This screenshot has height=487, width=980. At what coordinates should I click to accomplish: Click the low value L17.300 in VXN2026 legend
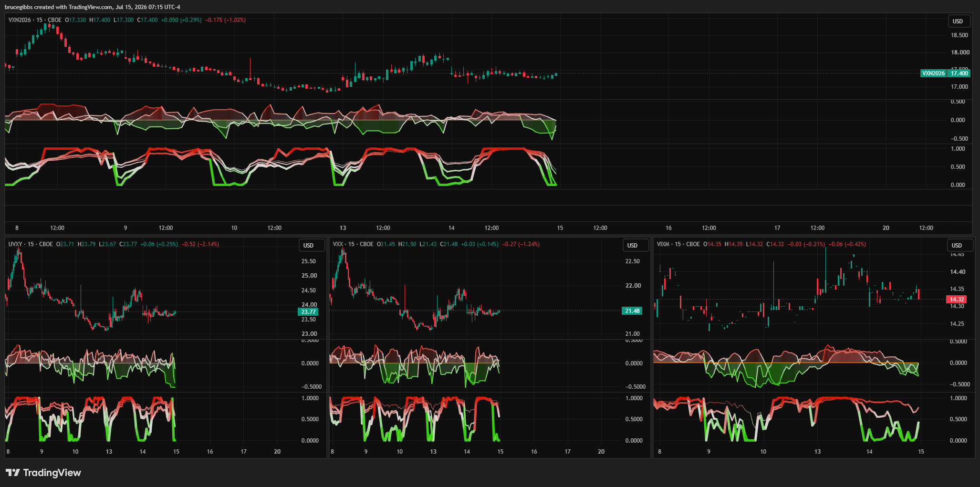coord(124,20)
